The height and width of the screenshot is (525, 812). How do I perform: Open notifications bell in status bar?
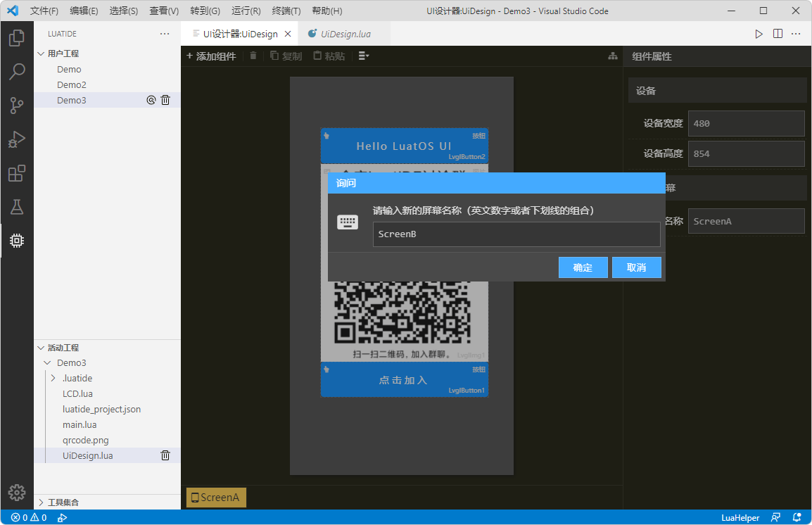[x=797, y=517]
